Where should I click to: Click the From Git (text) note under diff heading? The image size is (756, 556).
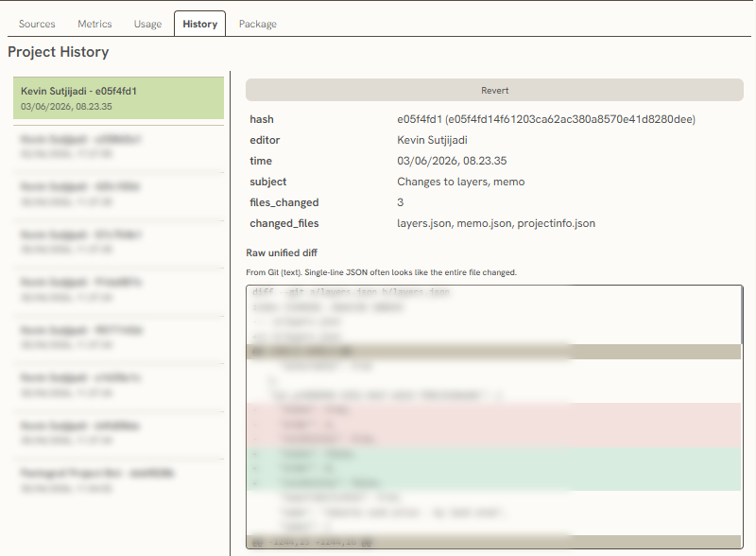(381, 272)
